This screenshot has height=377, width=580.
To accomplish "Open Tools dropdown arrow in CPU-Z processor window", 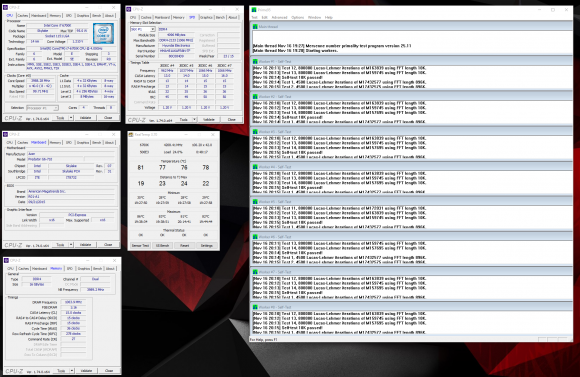I will (71, 118).
